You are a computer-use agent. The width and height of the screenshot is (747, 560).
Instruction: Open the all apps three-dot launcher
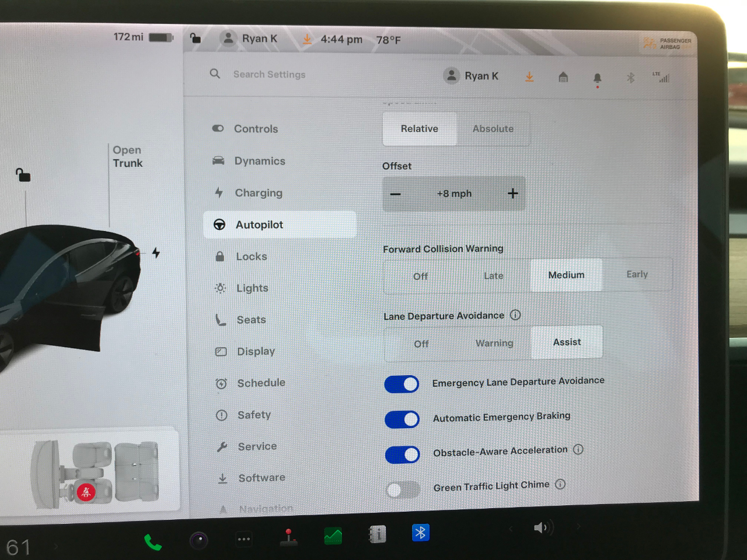click(244, 540)
